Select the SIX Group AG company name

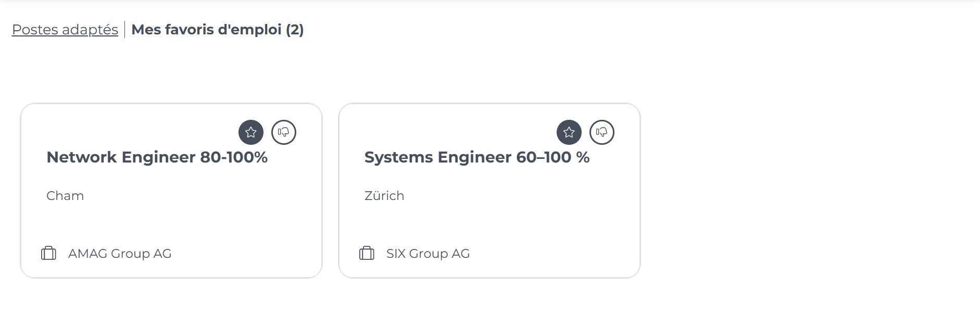coord(428,254)
